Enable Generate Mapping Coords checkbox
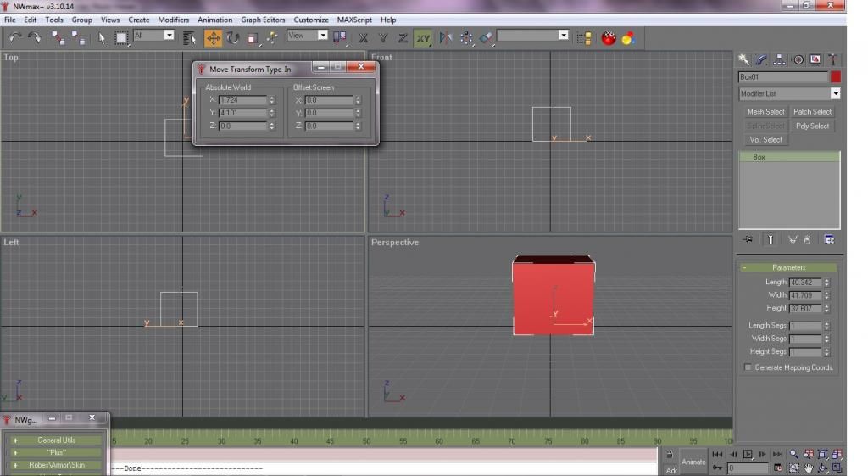The image size is (868, 476). (x=748, y=367)
